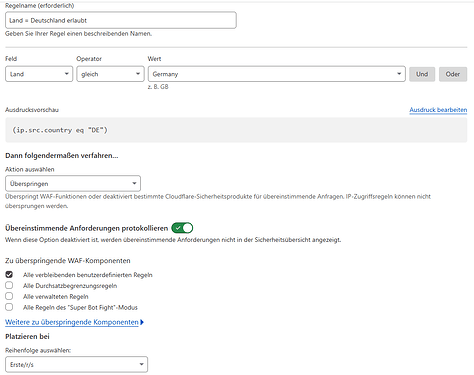Click the 'z. B. GB' hint text

[158, 87]
